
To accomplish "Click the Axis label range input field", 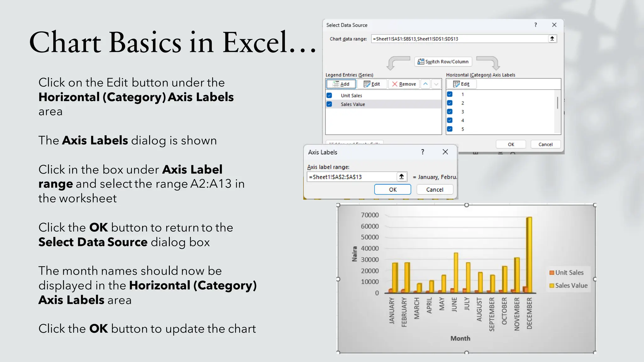I will click(x=352, y=177).
